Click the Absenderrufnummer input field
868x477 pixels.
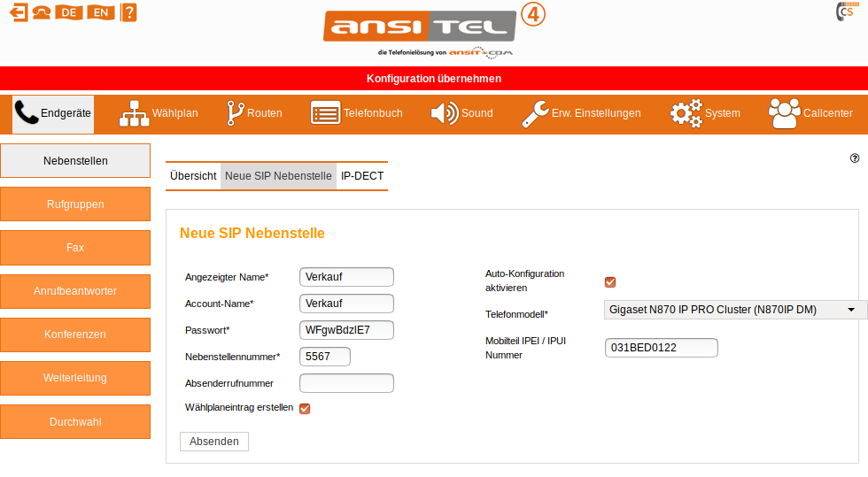(x=346, y=383)
